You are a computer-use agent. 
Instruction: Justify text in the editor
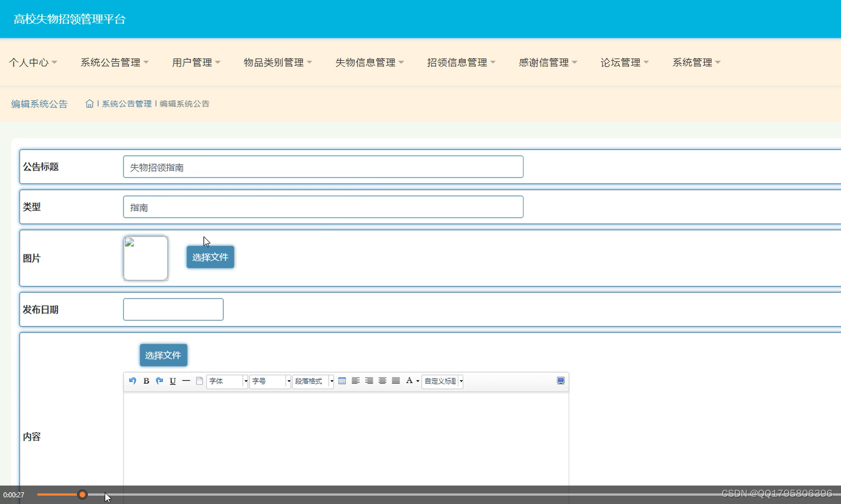[x=395, y=381]
